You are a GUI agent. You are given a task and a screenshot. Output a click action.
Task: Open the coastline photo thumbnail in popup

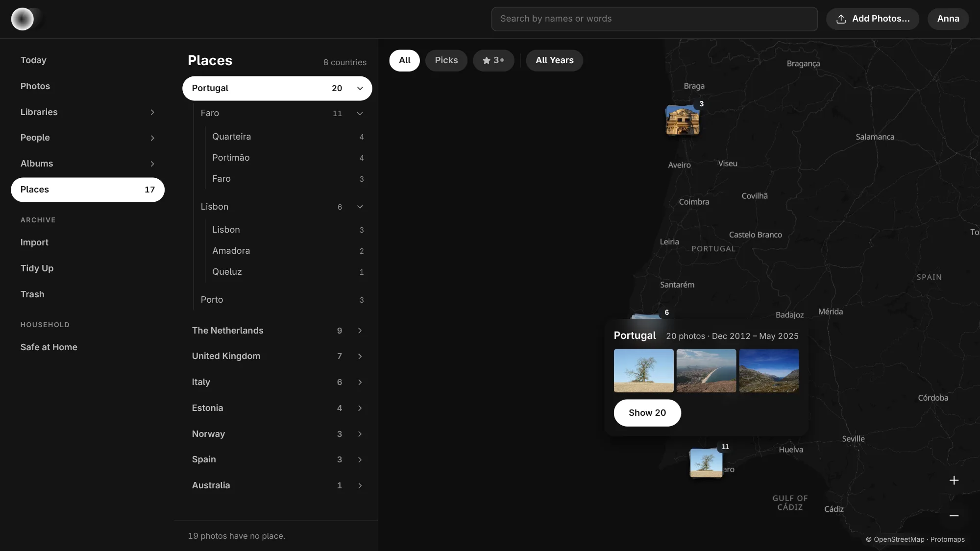[706, 371]
